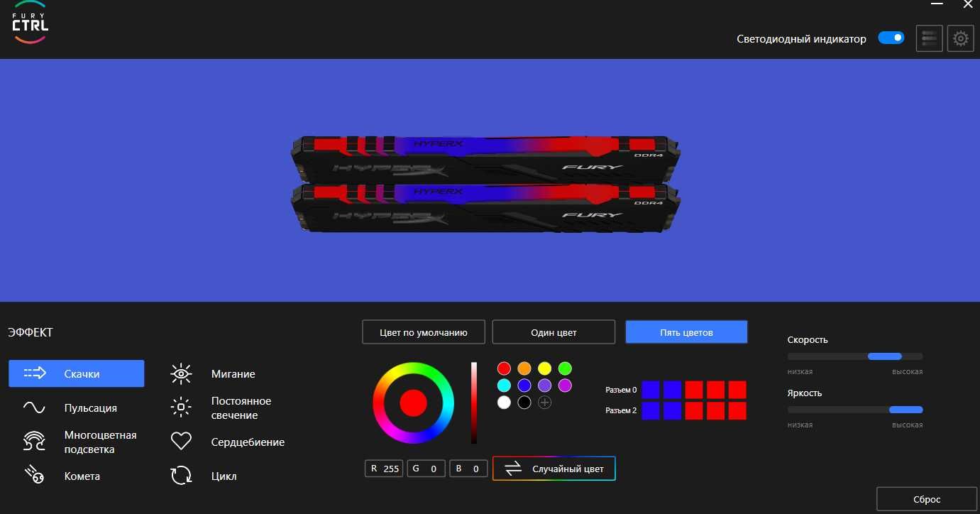Click the Постоянное свечение sun icon
This screenshot has height=514, width=980.
coord(182,408)
